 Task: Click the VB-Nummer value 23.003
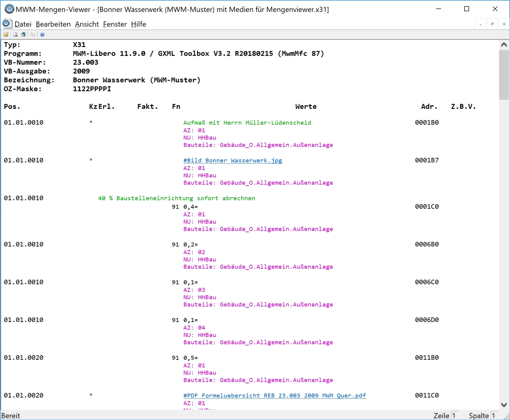(85, 62)
